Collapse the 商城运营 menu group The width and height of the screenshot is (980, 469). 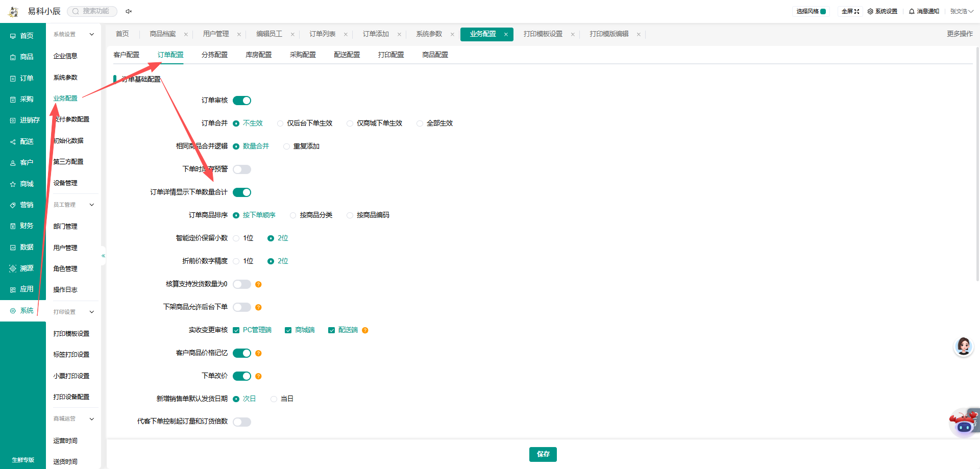click(x=92, y=419)
